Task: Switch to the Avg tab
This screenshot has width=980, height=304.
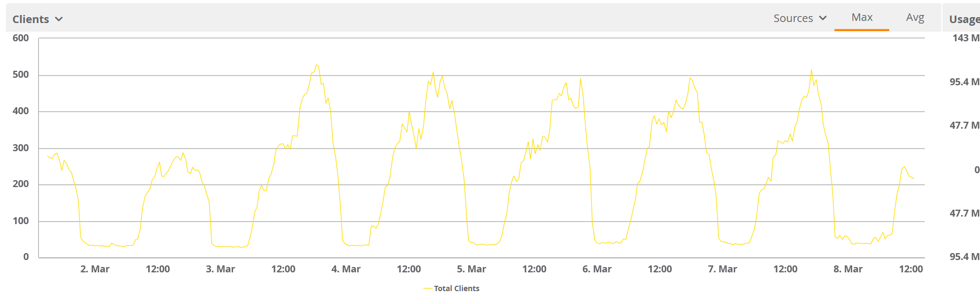Action: coord(914,18)
